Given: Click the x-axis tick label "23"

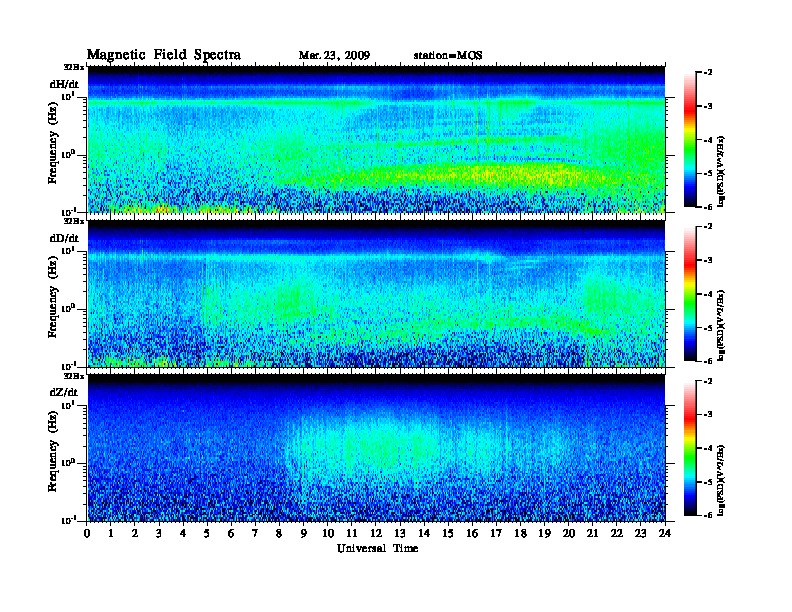Looking at the screenshot, I should coord(641,534).
